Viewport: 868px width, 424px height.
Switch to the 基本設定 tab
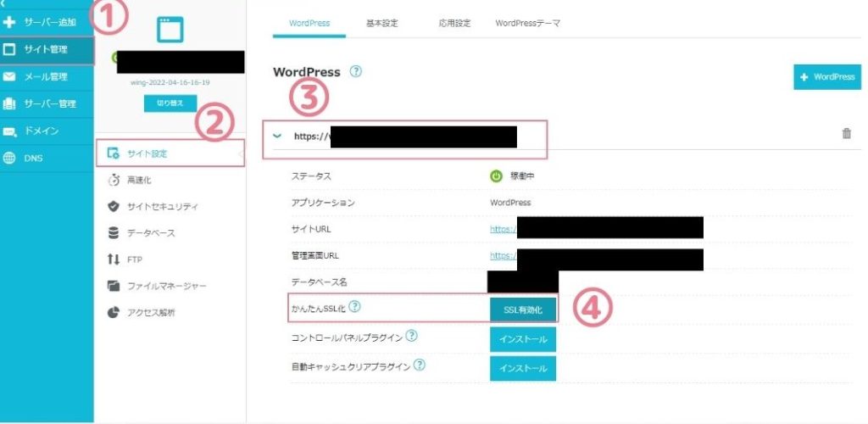click(x=381, y=23)
